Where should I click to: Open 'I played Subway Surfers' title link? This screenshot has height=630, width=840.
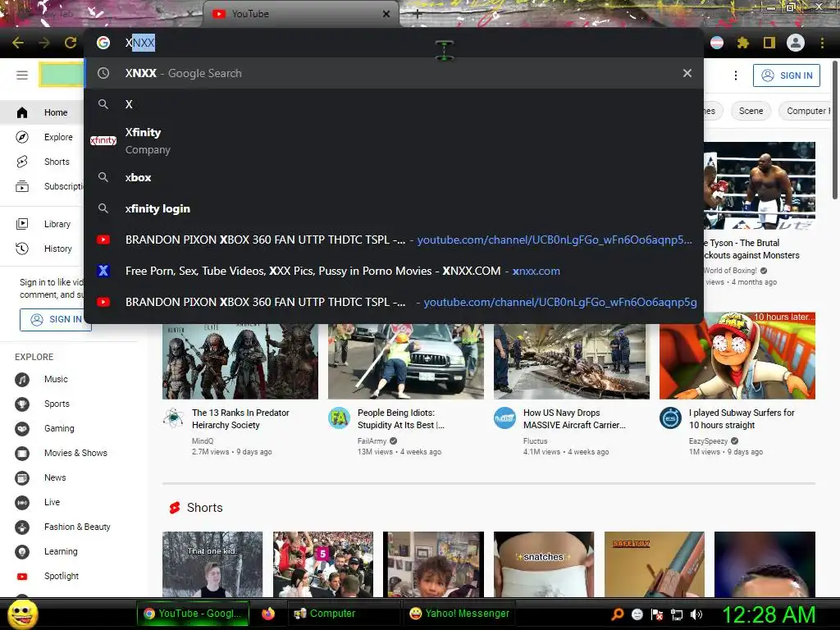pos(742,419)
